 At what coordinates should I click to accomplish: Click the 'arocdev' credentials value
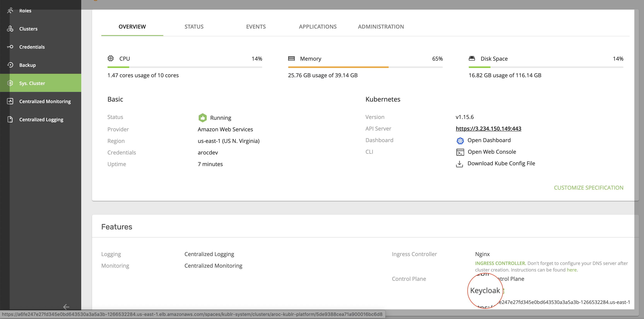point(208,153)
